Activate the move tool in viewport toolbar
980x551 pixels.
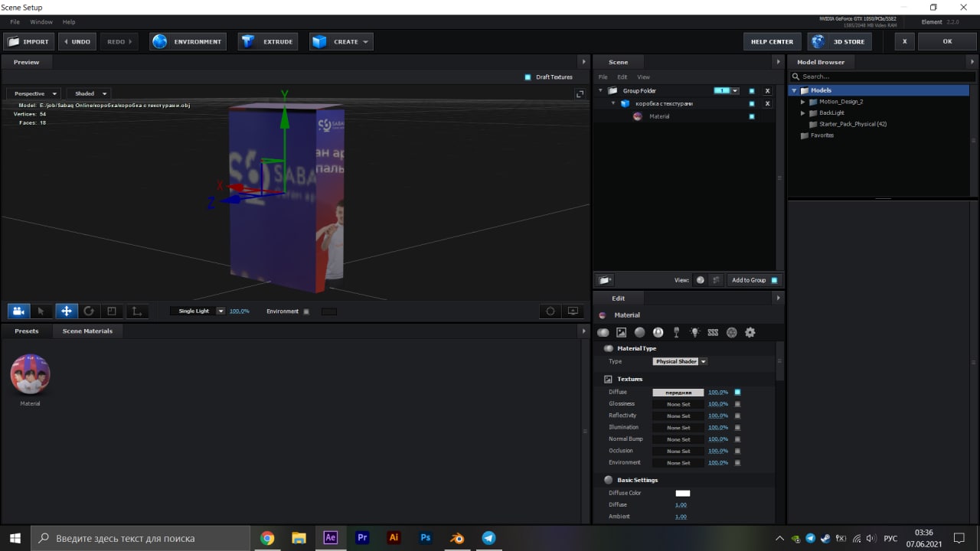(x=66, y=311)
